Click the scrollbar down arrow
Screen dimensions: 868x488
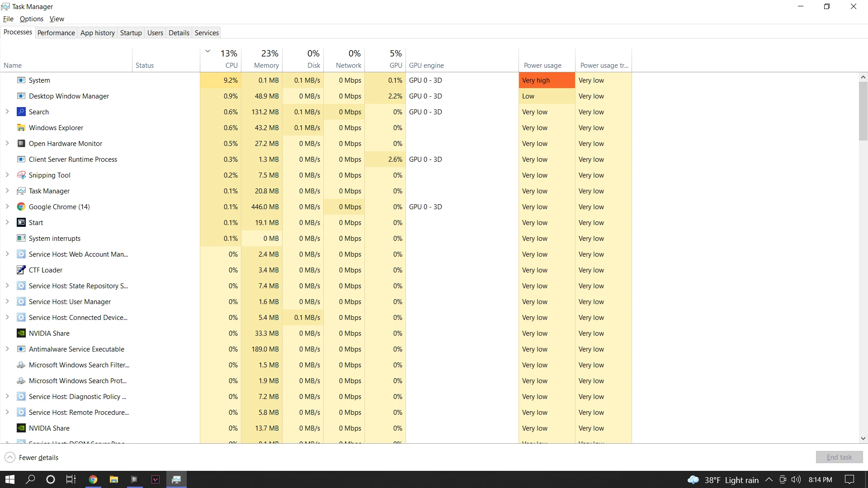[863, 438]
